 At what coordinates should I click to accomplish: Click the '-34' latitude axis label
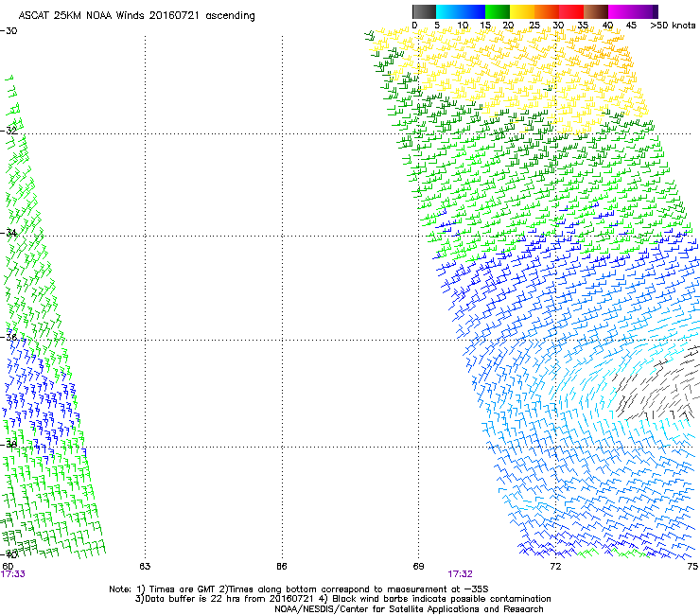tap(9, 233)
